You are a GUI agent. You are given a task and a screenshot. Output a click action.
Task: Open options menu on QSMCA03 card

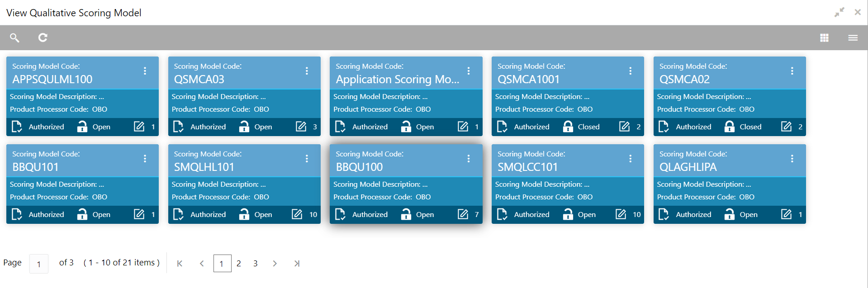[x=307, y=71]
